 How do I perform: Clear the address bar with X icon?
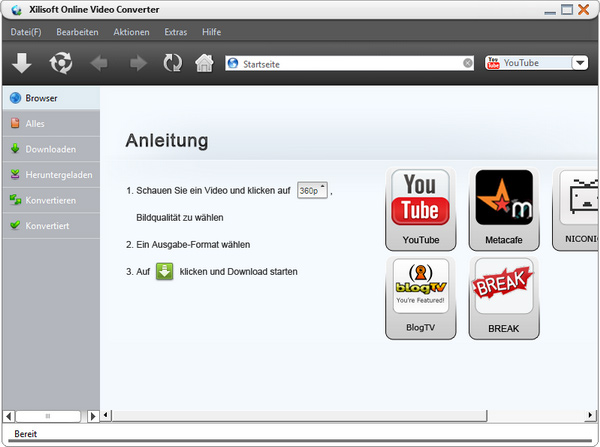(467, 63)
